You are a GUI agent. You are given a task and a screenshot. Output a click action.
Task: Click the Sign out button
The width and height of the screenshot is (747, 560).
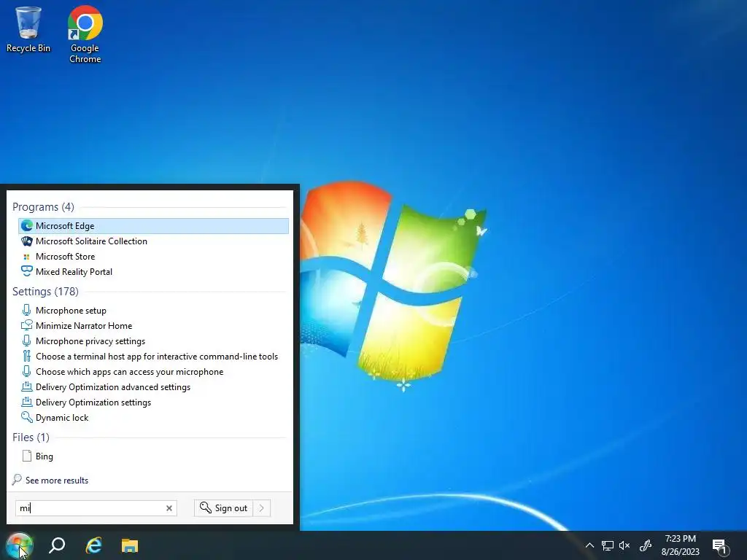click(223, 508)
